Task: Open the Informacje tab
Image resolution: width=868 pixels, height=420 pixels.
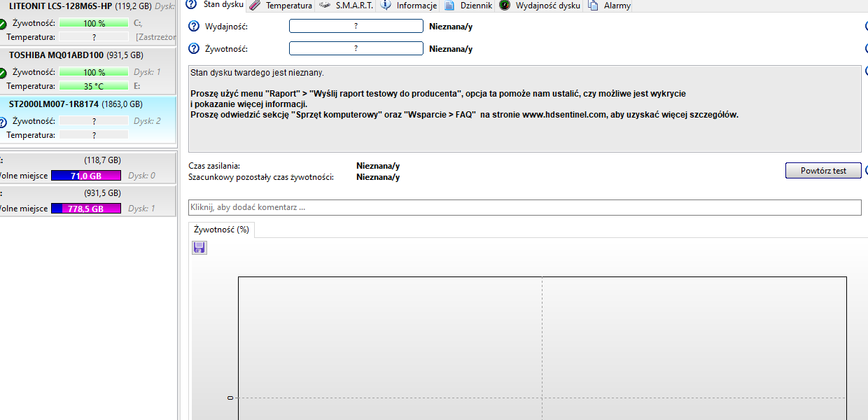Action: pyautogui.click(x=408, y=6)
